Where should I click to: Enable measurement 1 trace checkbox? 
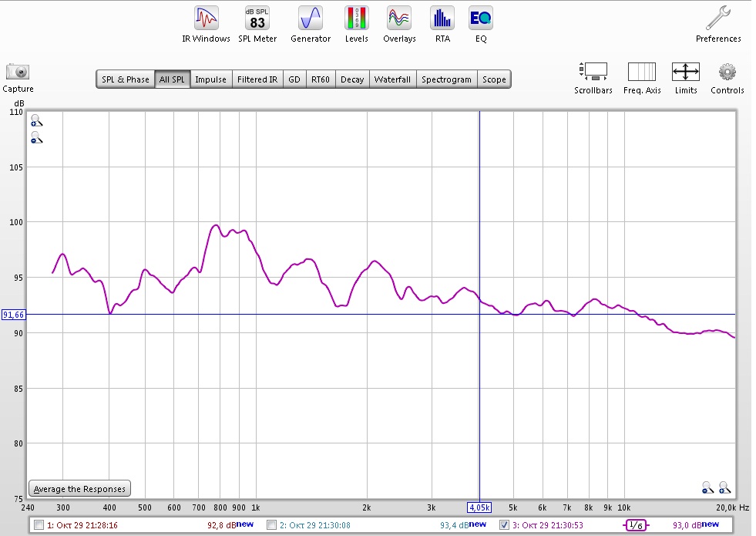click(x=39, y=525)
